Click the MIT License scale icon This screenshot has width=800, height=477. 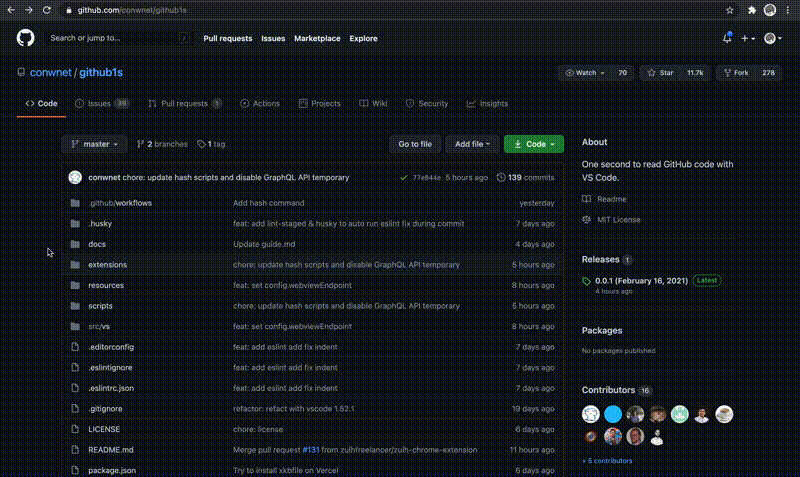[586, 219]
